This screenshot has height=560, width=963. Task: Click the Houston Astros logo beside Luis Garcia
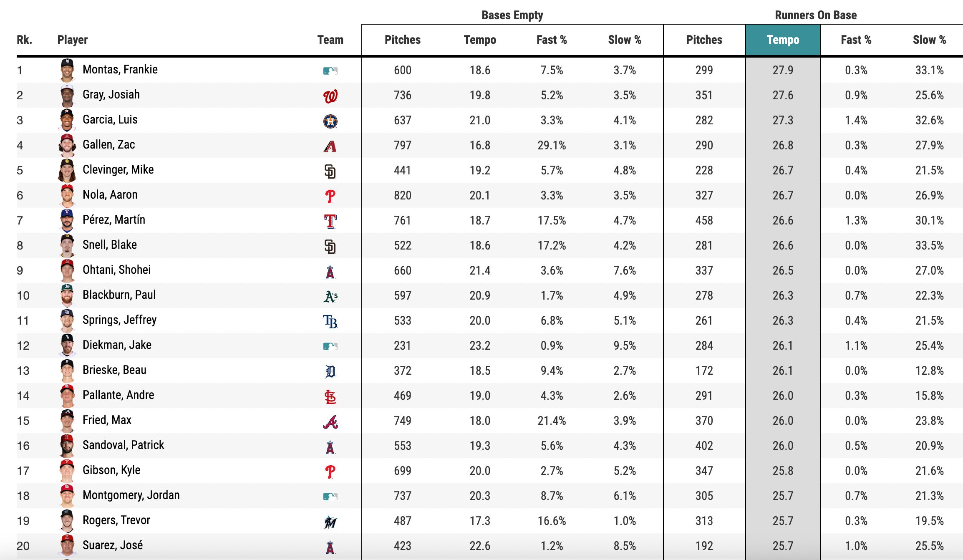[x=330, y=121]
